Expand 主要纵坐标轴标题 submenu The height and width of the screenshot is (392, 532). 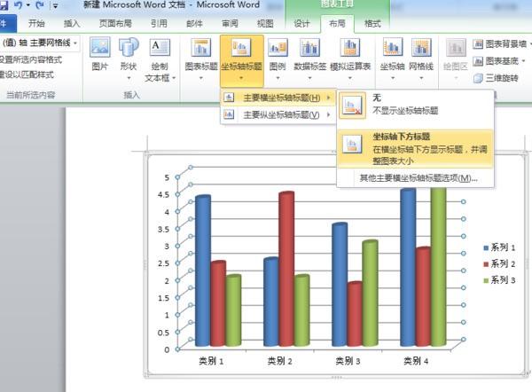(x=277, y=114)
